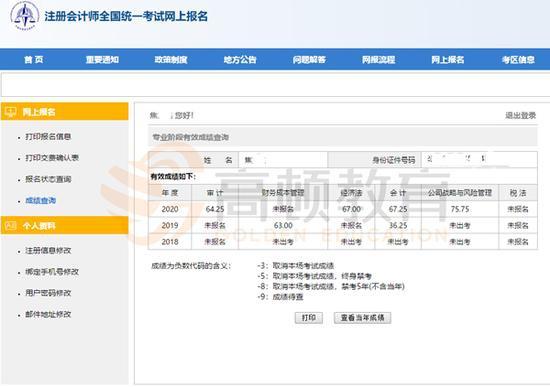This screenshot has width=550, height=387.
Task: Click the 审计 column header
Action: click(x=215, y=193)
